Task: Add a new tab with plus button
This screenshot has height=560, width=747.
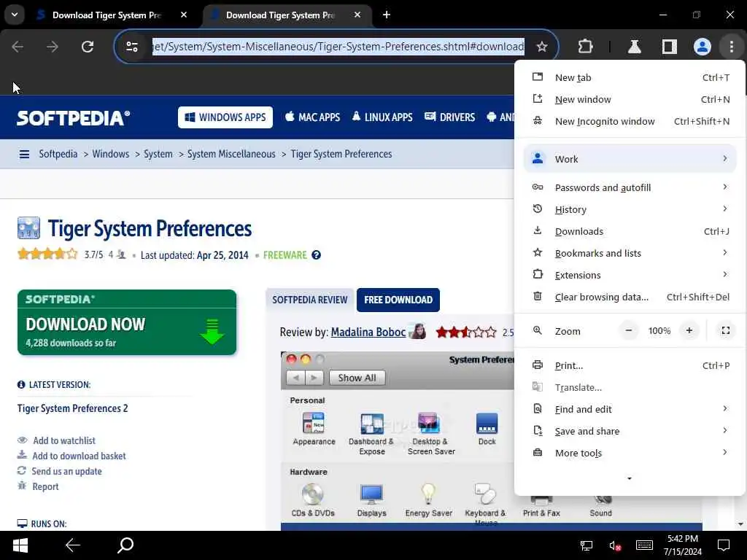Action: pos(387,15)
